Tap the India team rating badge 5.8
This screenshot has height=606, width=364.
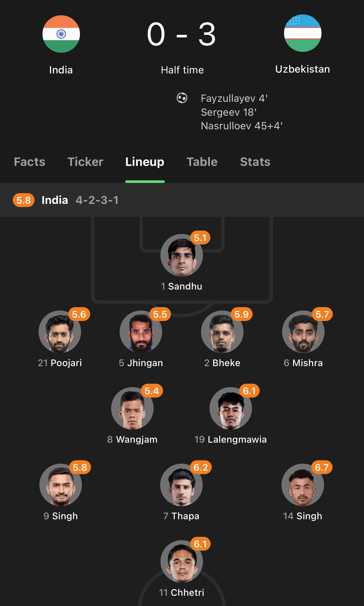point(24,200)
